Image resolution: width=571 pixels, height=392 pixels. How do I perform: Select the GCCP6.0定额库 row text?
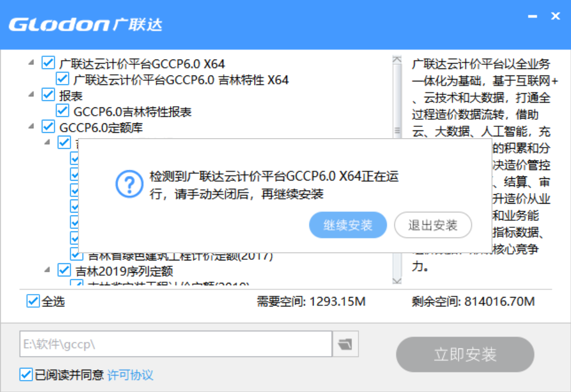click(x=101, y=128)
